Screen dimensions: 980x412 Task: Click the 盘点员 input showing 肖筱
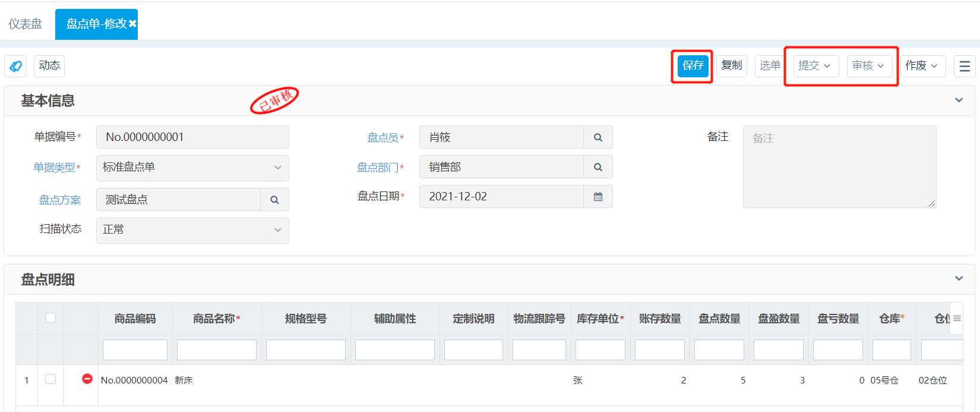501,137
